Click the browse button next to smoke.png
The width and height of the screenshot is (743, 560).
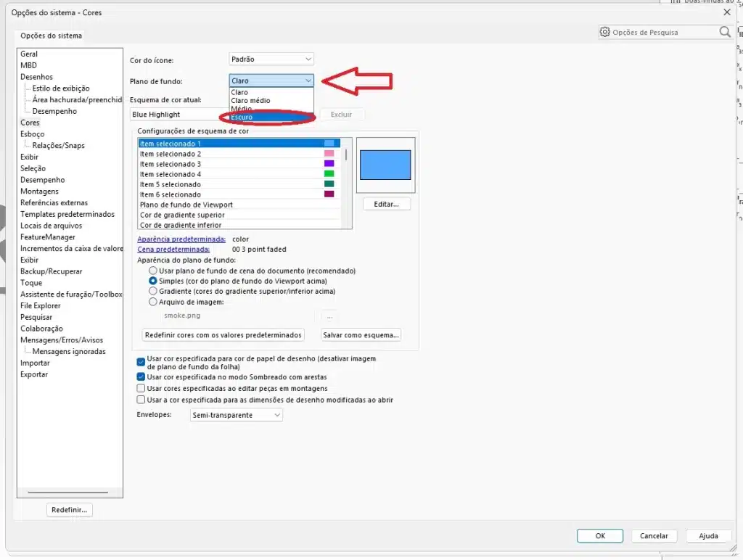pos(329,316)
